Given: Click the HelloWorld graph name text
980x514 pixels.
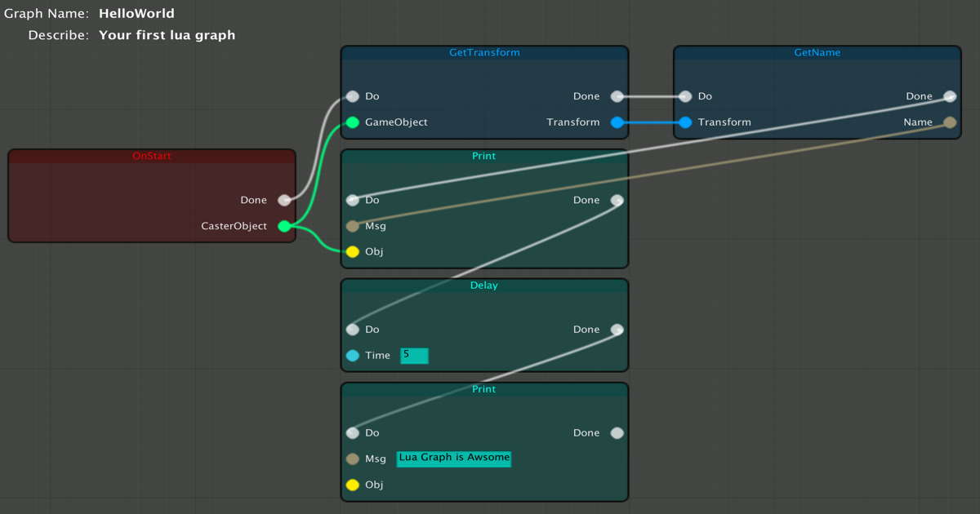Looking at the screenshot, I should [x=136, y=14].
